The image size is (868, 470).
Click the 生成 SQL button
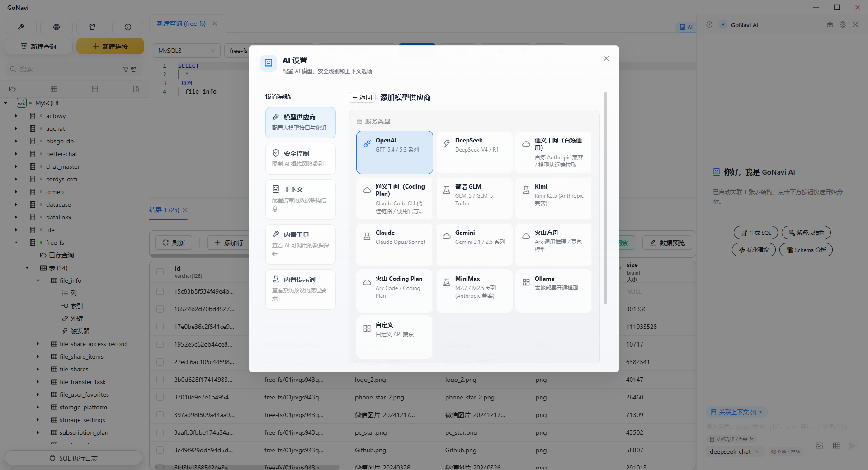click(755, 233)
